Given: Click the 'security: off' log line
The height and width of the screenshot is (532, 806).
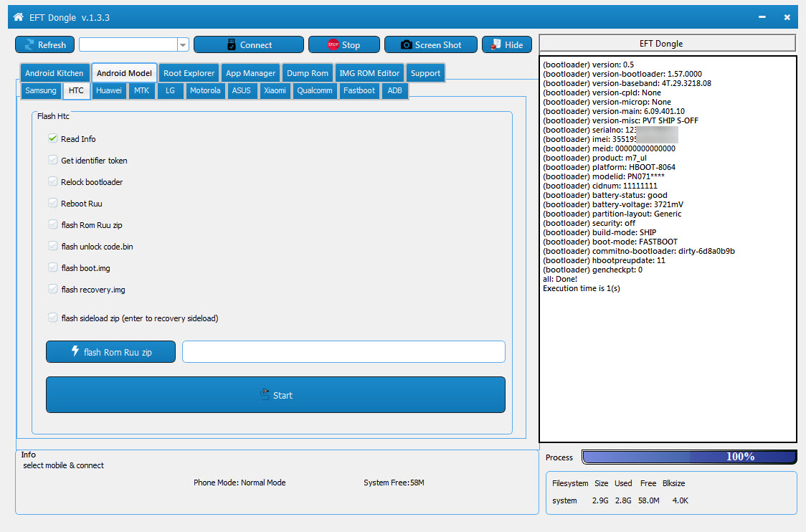Looking at the screenshot, I should click(x=589, y=223).
